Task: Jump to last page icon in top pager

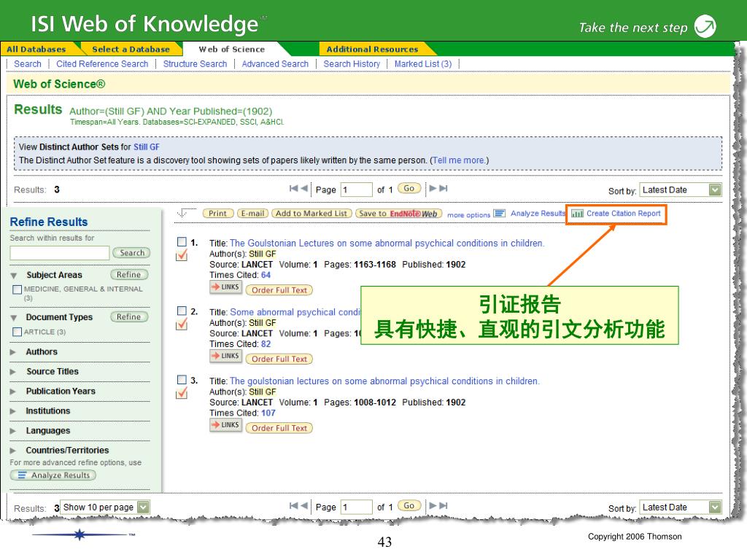Action: 444,189
